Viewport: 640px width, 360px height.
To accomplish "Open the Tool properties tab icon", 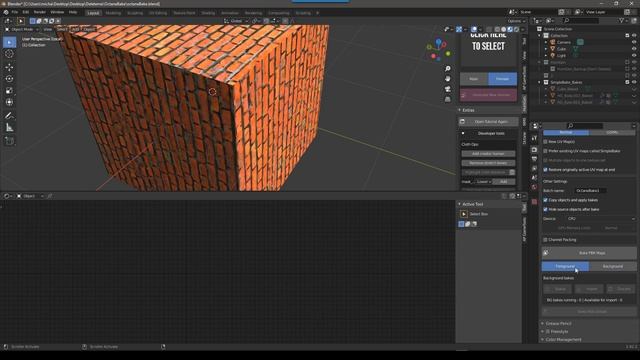I will (534, 138).
